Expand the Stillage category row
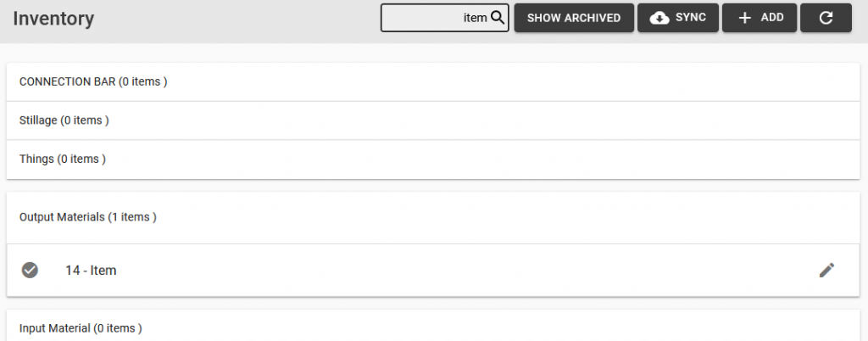Image resolution: width=868 pixels, height=341 pixels. pyautogui.click(x=433, y=120)
